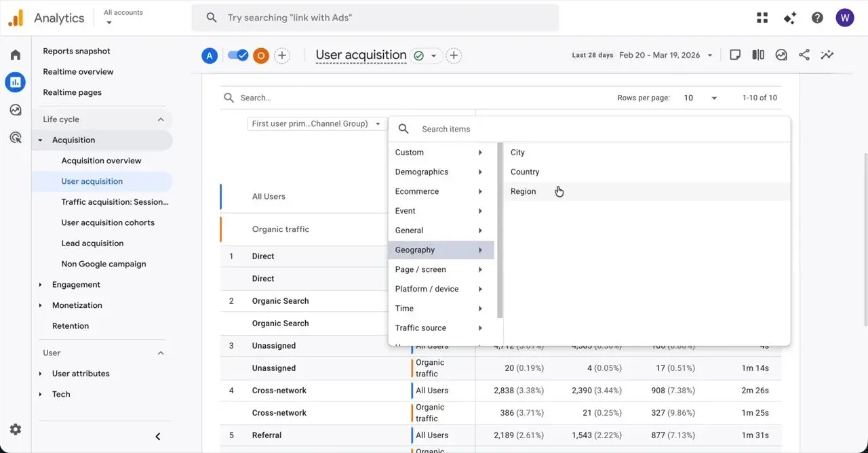Image resolution: width=868 pixels, height=453 pixels.
Task: Expand the Engagement tree item
Action: [41, 285]
